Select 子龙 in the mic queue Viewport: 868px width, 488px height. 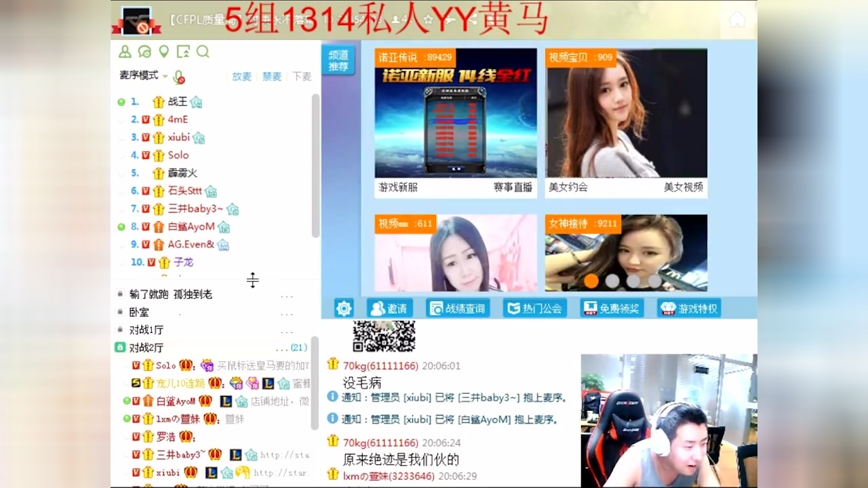click(x=183, y=262)
